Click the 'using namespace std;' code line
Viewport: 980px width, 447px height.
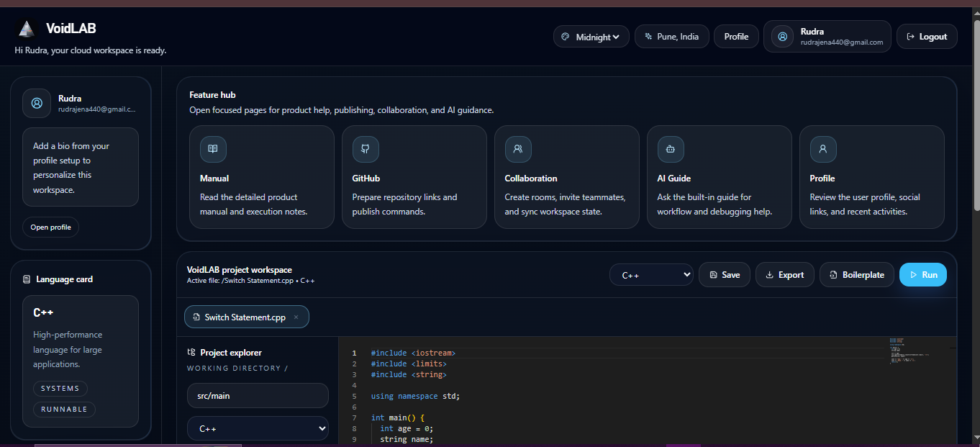(x=415, y=397)
